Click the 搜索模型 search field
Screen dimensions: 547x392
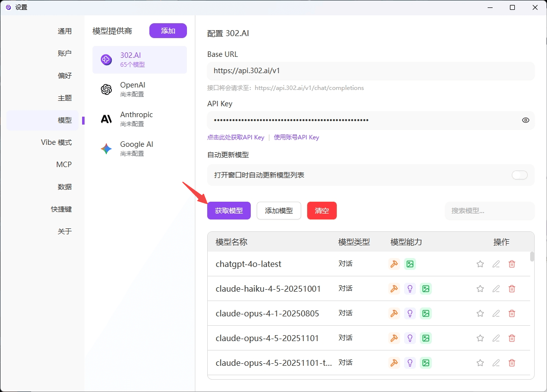tap(490, 211)
